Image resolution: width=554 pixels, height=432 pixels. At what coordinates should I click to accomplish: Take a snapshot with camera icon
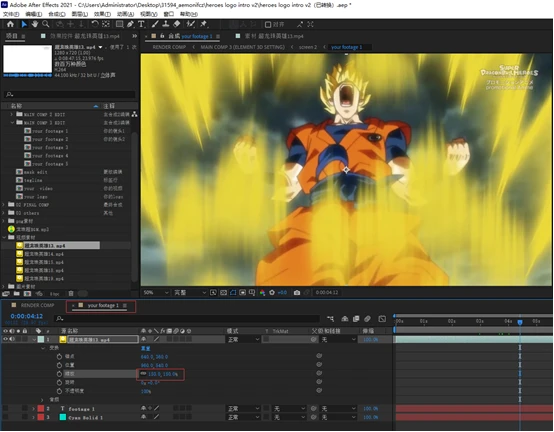(x=297, y=292)
